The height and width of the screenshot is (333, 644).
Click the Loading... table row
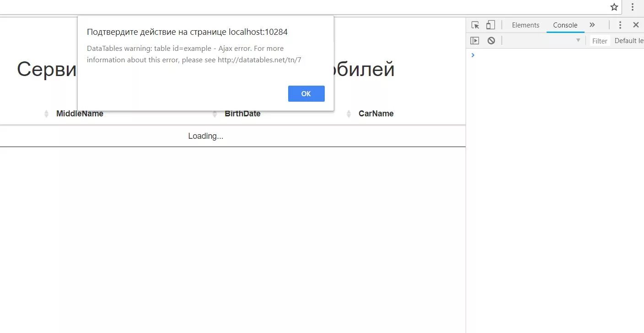click(x=233, y=136)
